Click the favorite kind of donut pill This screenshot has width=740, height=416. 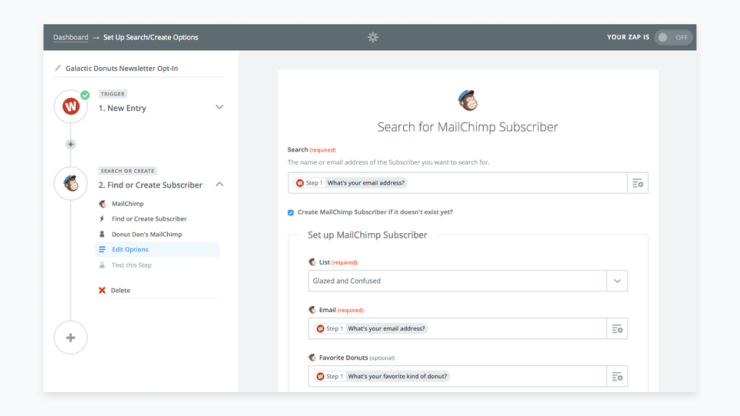pyautogui.click(x=382, y=376)
